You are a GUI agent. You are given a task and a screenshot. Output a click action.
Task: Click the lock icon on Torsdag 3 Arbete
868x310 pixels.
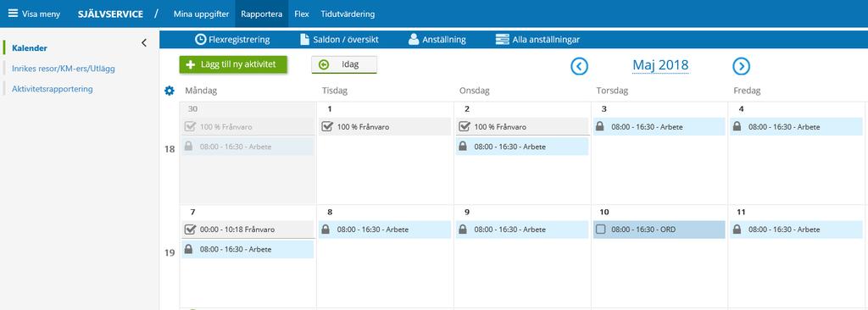599,126
